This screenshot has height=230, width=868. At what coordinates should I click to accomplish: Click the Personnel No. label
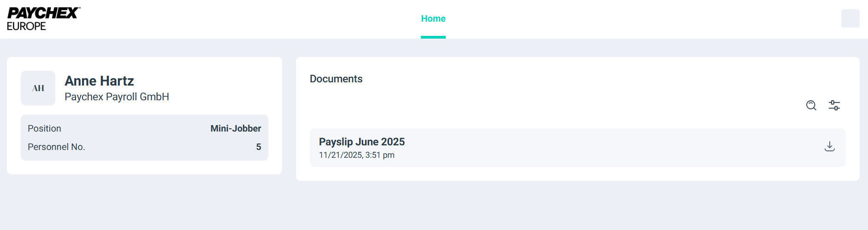[56, 147]
